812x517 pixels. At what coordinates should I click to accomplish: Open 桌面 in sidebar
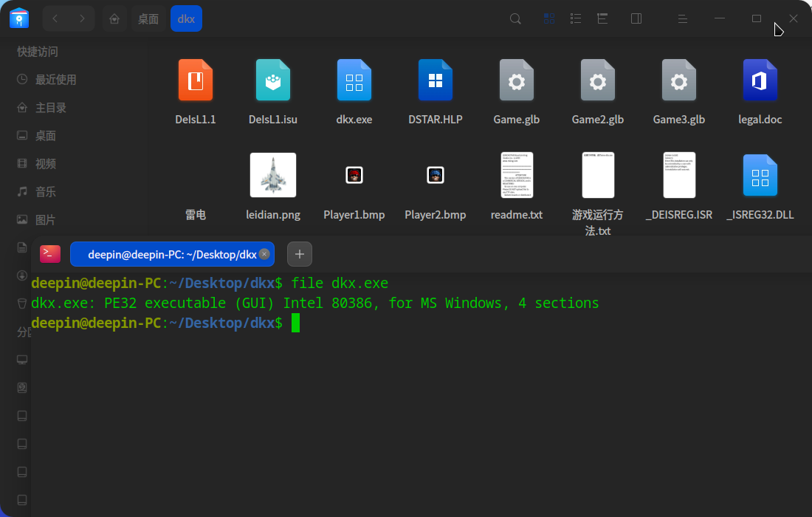click(44, 135)
